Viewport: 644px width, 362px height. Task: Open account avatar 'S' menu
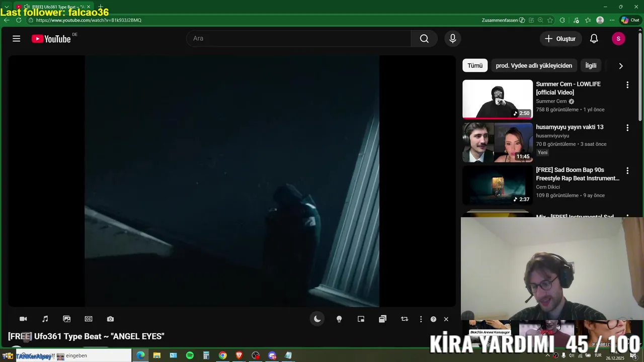[x=618, y=39]
